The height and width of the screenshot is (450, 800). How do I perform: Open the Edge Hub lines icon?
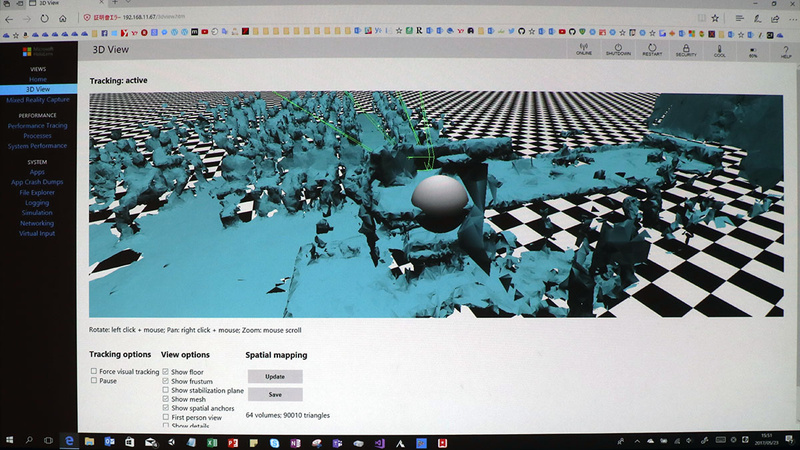click(739, 18)
